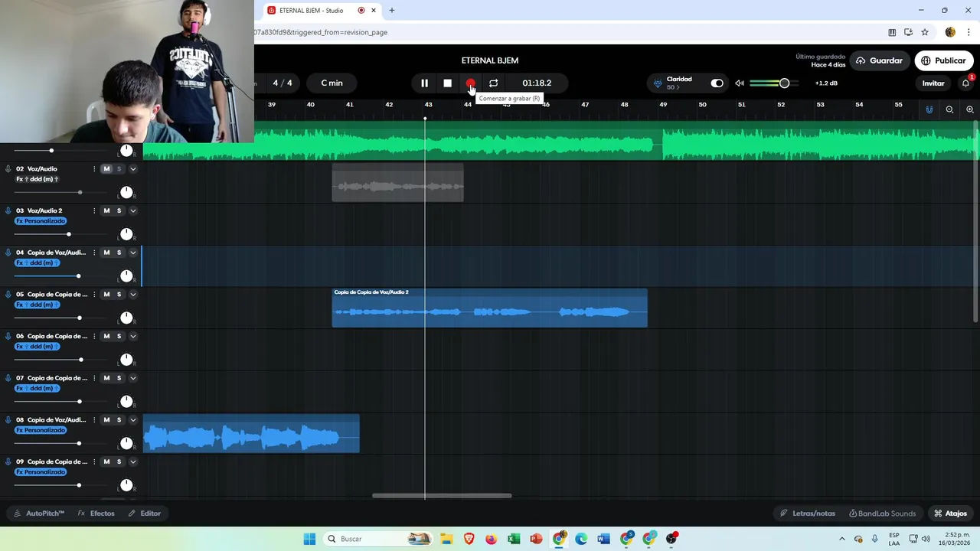
Task: Mute track 04 Copia de Voz/Audio
Action: 106,253
